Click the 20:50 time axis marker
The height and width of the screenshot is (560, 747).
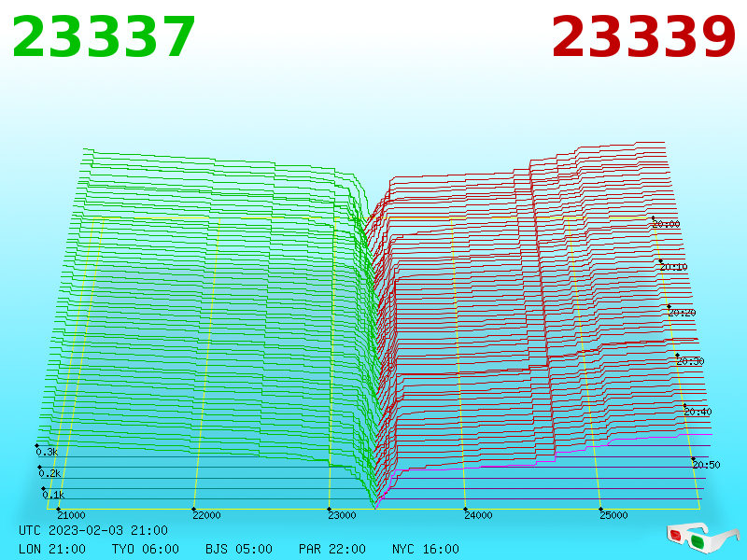coord(706,464)
